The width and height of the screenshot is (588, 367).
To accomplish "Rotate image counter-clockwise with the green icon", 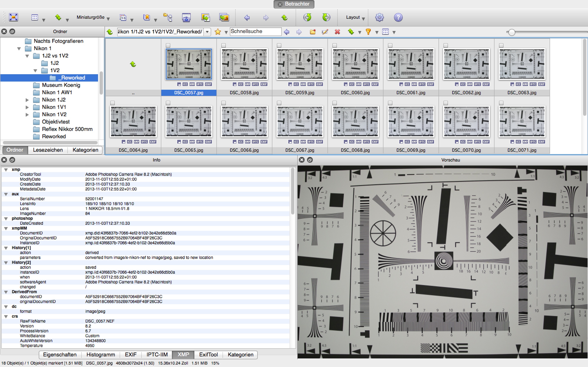I will click(x=307, y=17).
